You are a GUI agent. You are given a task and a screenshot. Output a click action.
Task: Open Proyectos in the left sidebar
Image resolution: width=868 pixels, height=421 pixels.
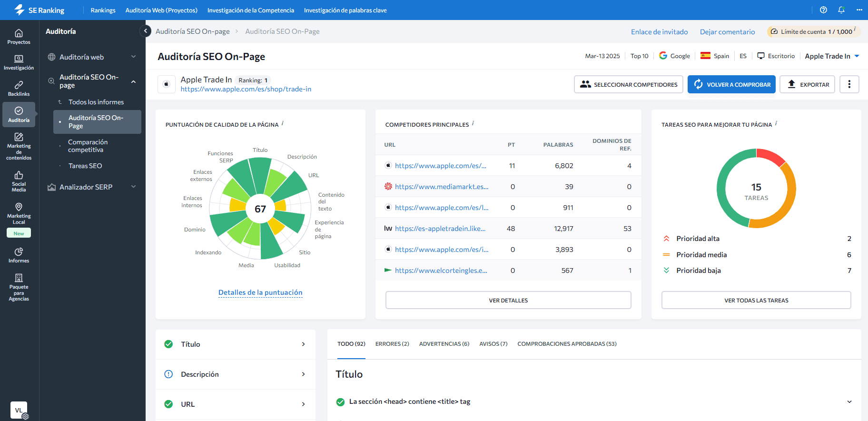click(19, 37)
